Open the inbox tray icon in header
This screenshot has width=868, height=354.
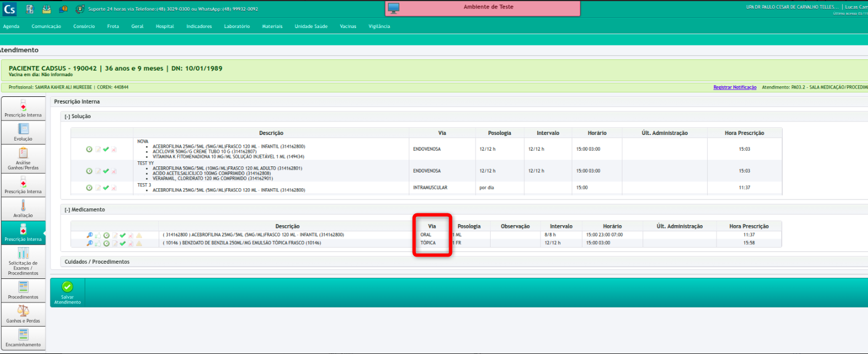(x=47, y=9)
